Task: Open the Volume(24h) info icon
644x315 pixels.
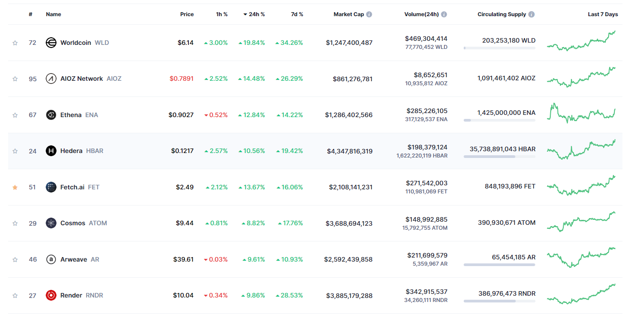Action: [x=444, y=14]
